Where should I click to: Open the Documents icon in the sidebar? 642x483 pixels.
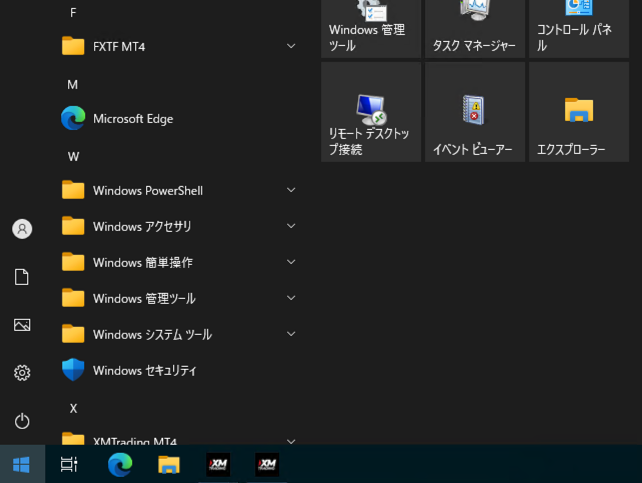point(22,277)
